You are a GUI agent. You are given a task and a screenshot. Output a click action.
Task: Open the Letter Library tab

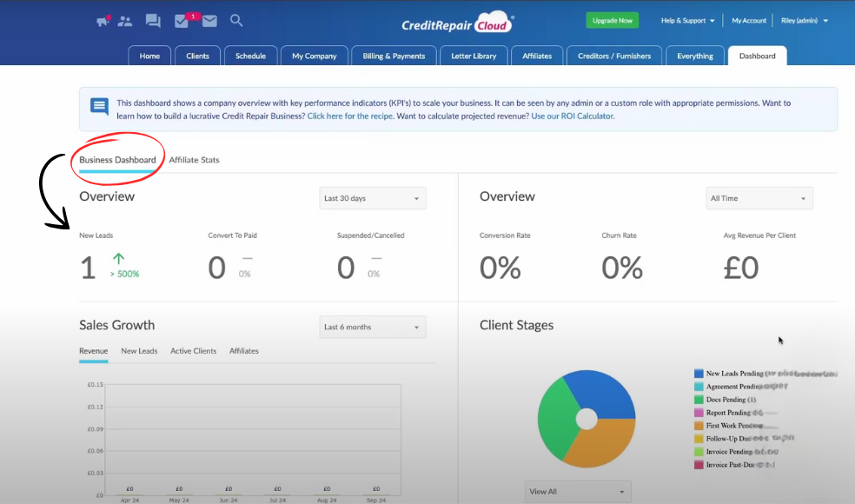pyautogui.click(x=474, y=56)
